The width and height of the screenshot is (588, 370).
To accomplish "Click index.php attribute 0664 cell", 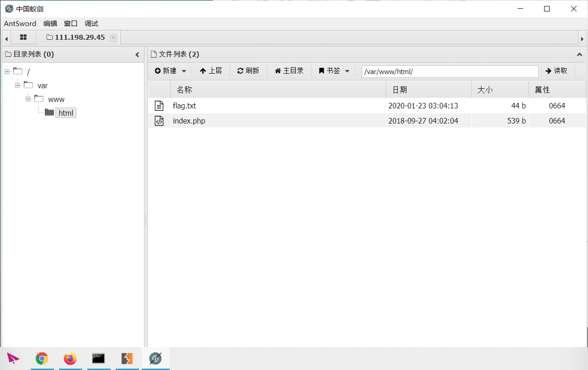I will 557,121.
